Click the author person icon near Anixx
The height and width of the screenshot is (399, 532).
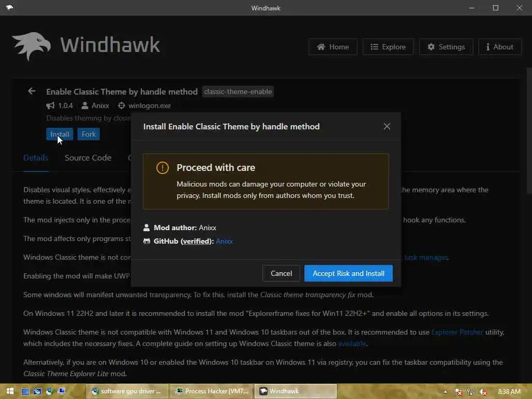[x=85, y=105]
